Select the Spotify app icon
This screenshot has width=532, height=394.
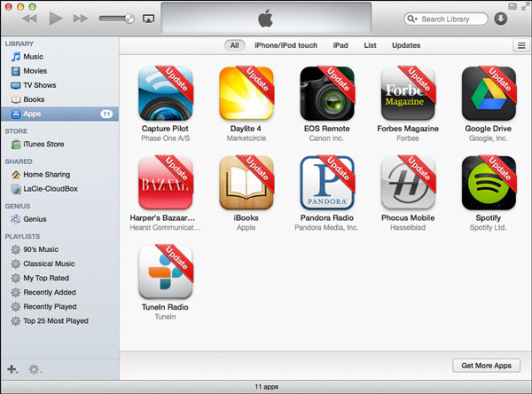click(489, 183)
